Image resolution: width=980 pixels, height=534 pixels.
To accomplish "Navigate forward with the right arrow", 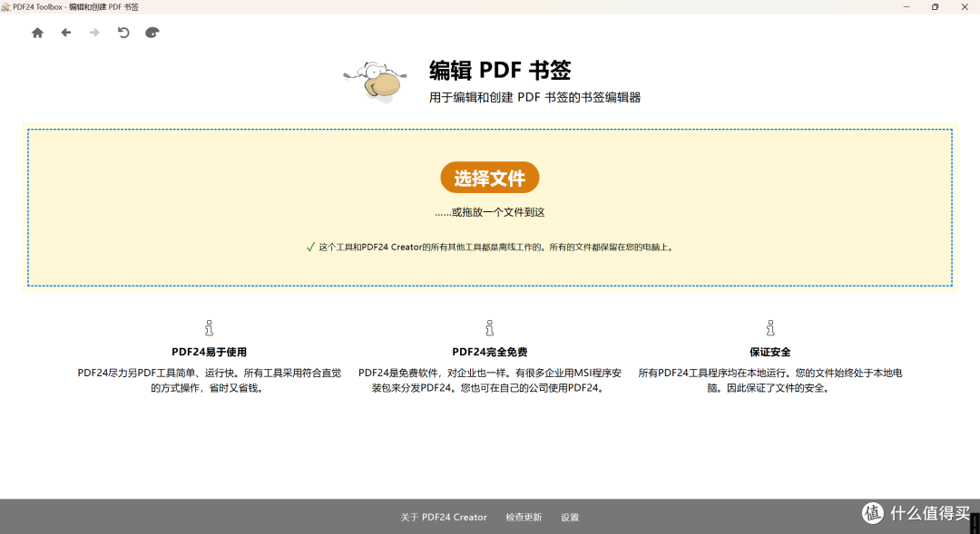I will pos(94,33).
